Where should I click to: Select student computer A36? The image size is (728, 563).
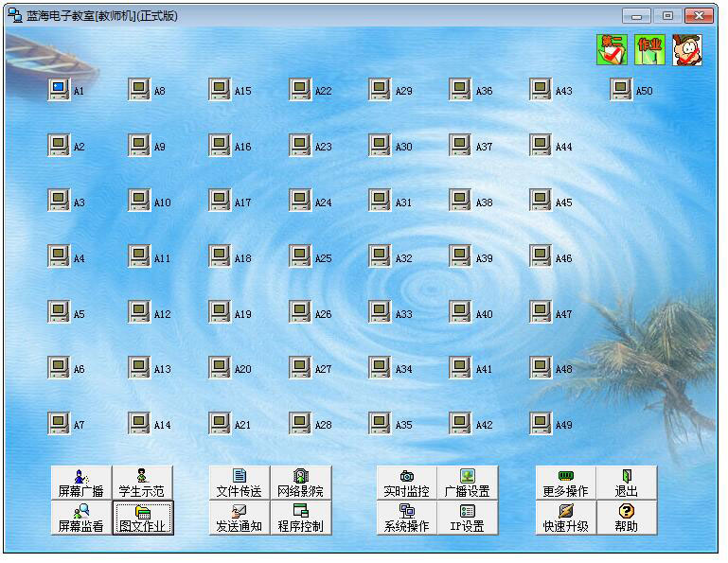(x=460, y=90)
